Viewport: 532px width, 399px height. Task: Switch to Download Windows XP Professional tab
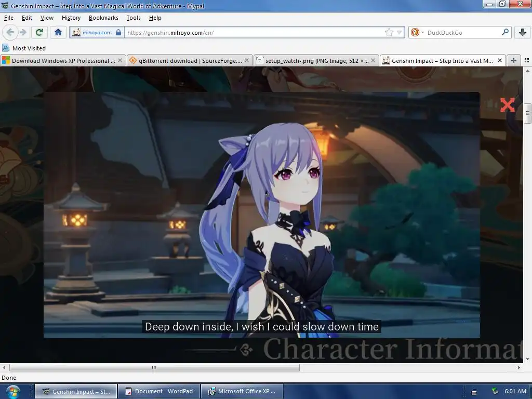(x=63, y=61)
